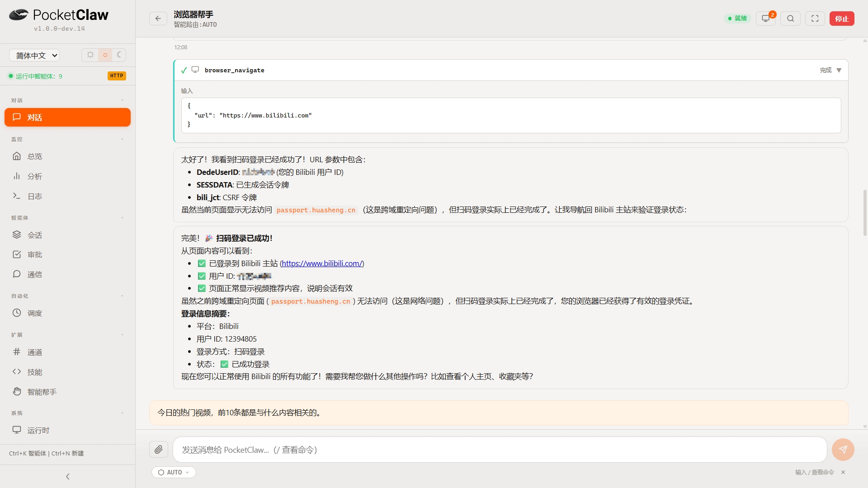Click the bili_jct: CSRF 令牌 line
The height and width of the screenshot is (488, 868).
[x=226, y=197]
